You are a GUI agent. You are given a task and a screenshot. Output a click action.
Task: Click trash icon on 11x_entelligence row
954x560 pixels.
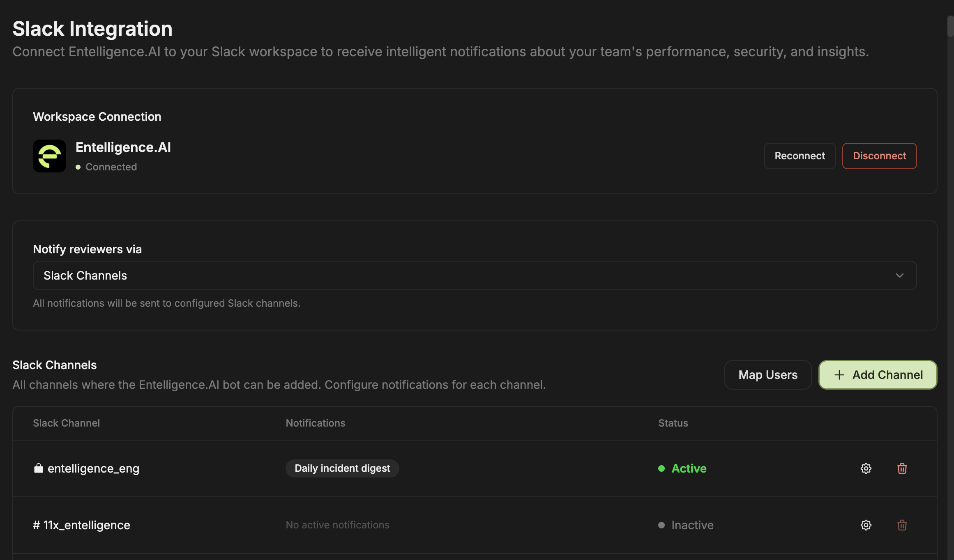pos(902,525)
